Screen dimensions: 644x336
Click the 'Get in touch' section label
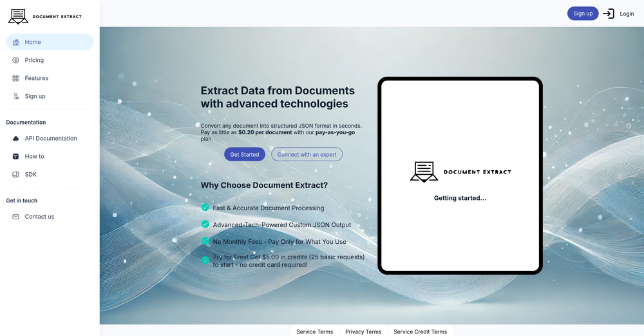pos(22,201)
